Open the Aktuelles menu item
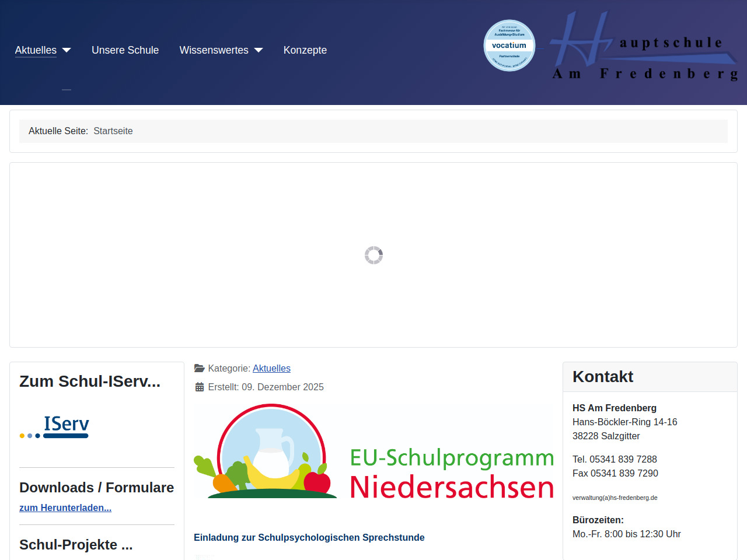Image resolution: width=747 pixels, height=560 pixels. coord(36,50)
